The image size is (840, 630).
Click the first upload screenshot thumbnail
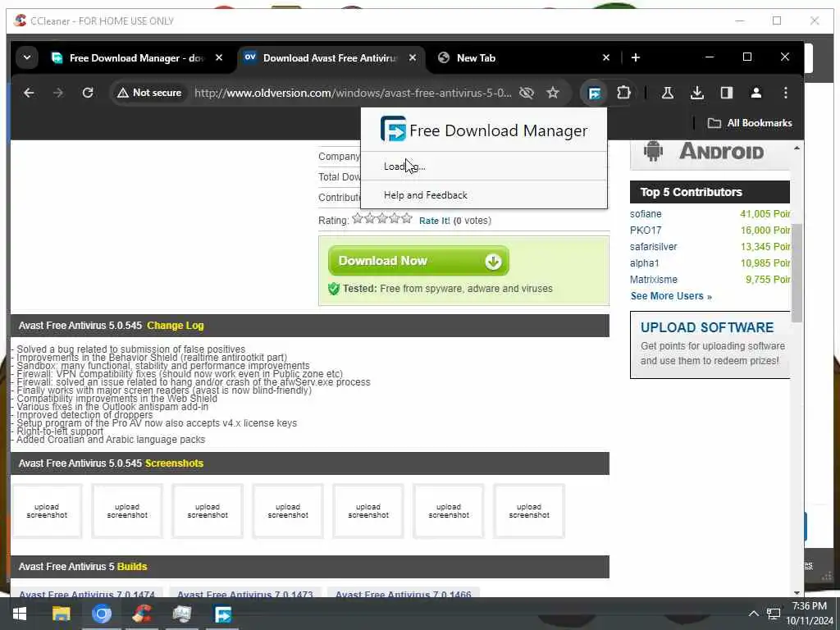point(47,511)
